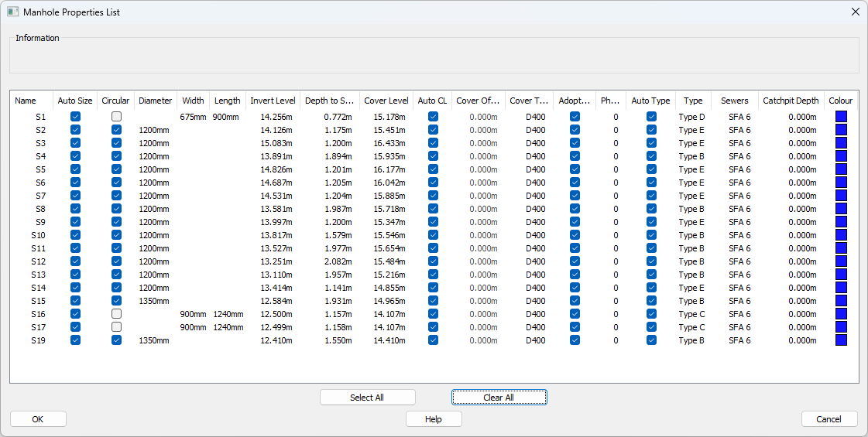Enable the Circular checkbox for S16
This screenshot has width=868, height=437.
[116, 314]
